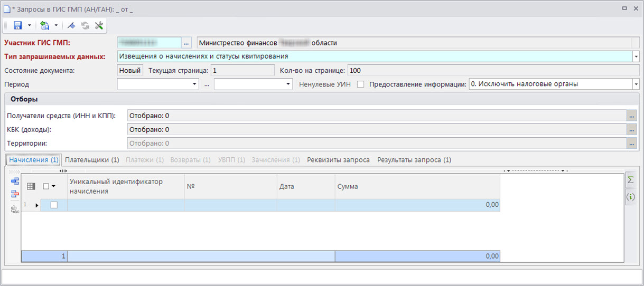Click the add row icon beside the grid

pyautogui.click(x=15, y=182)
